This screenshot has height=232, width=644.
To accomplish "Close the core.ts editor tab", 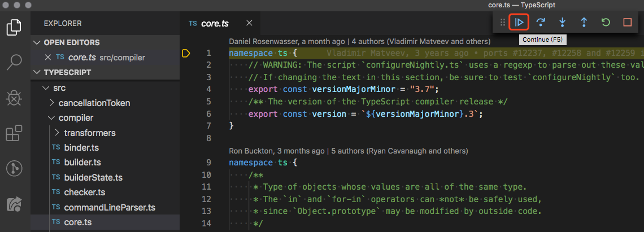I will (249, 24).
